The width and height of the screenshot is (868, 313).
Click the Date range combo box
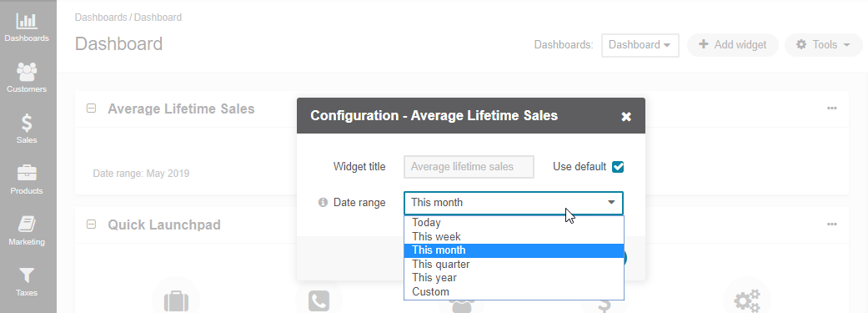click(513, 203)
